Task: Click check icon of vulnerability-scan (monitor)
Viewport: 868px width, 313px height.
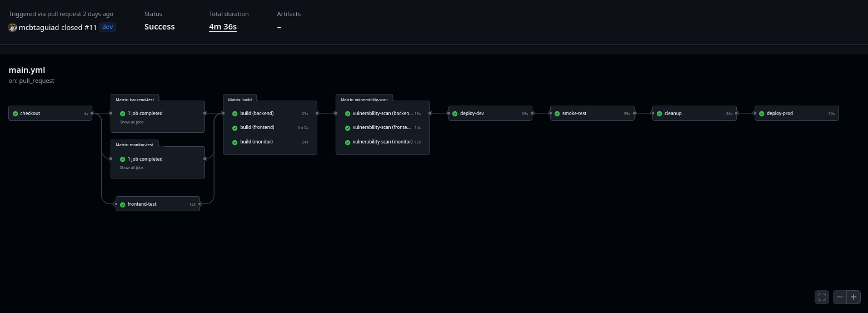Action: (348, 142)
